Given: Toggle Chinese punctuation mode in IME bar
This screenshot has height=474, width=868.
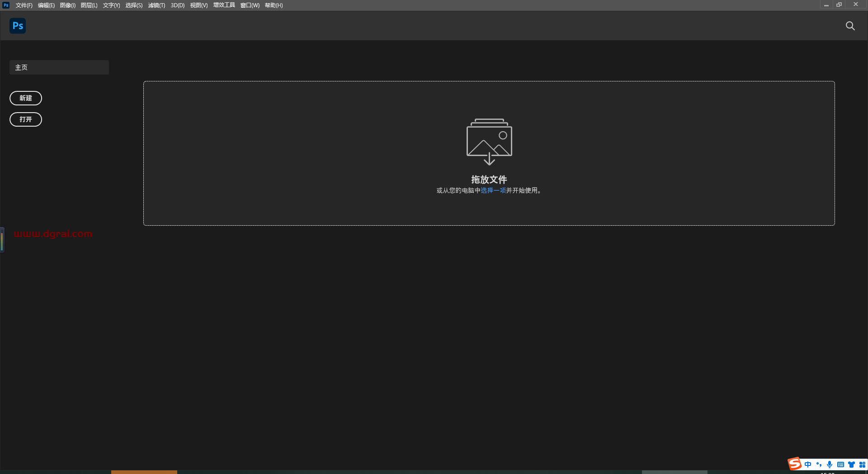Looking at the screenshot, I should 819,465.
